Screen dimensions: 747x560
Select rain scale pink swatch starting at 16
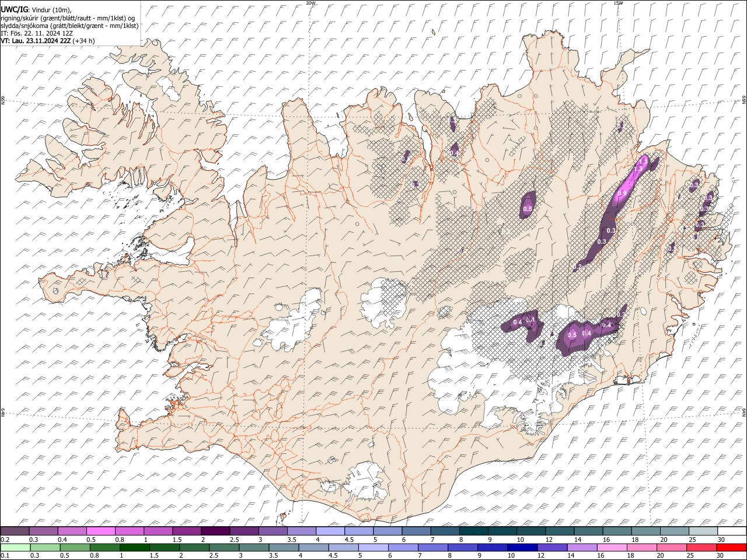tap(612, 547)
